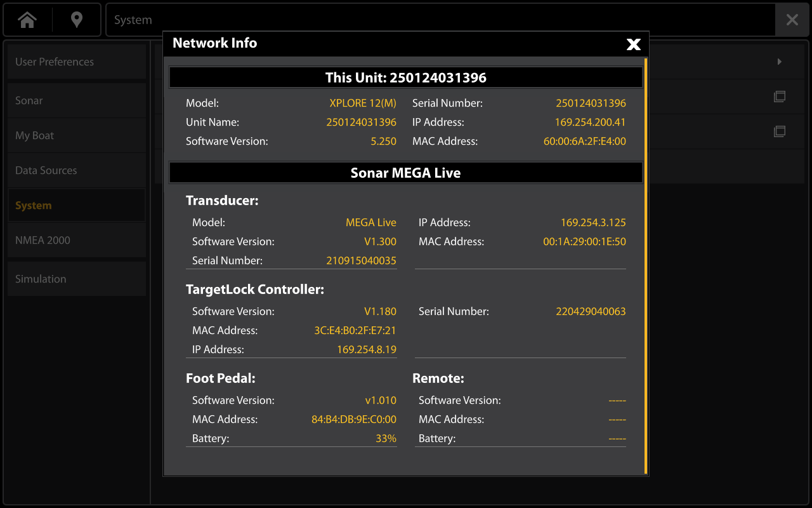Click TargetLock software version V1.180
Viewport: 812px width, 508px height.
pos(381,311)
